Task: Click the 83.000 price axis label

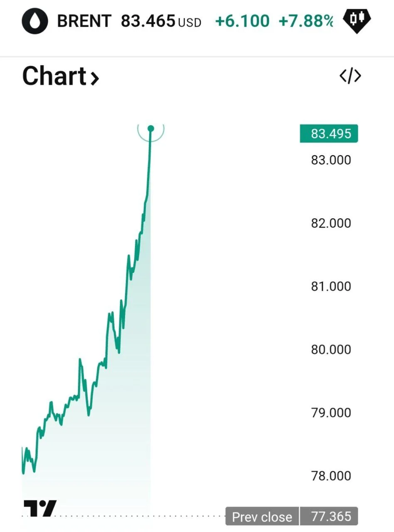Action: click(331, 160)
